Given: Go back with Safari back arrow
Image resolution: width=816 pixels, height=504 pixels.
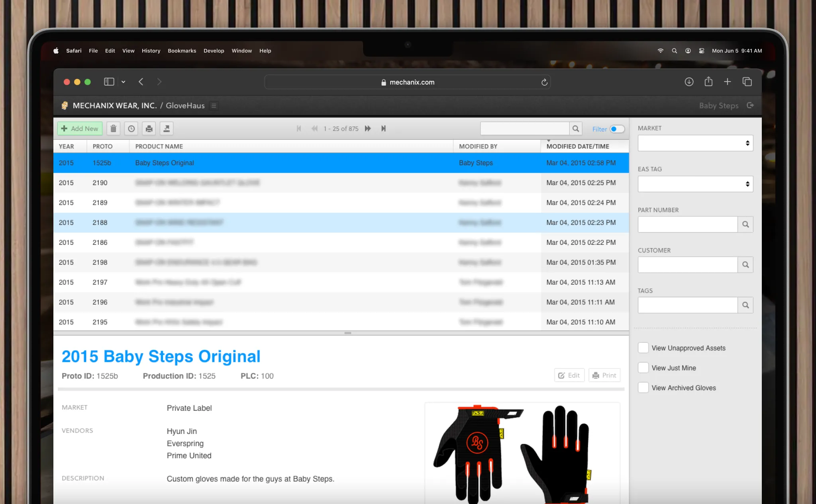Looking at the screenshot, I should pos(141,82).
